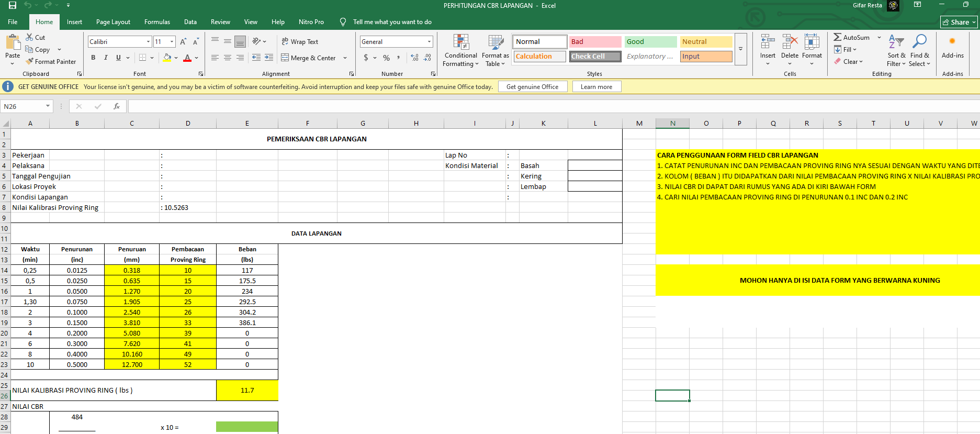
Task: Click the Learn more button
Action: point(596,87)
